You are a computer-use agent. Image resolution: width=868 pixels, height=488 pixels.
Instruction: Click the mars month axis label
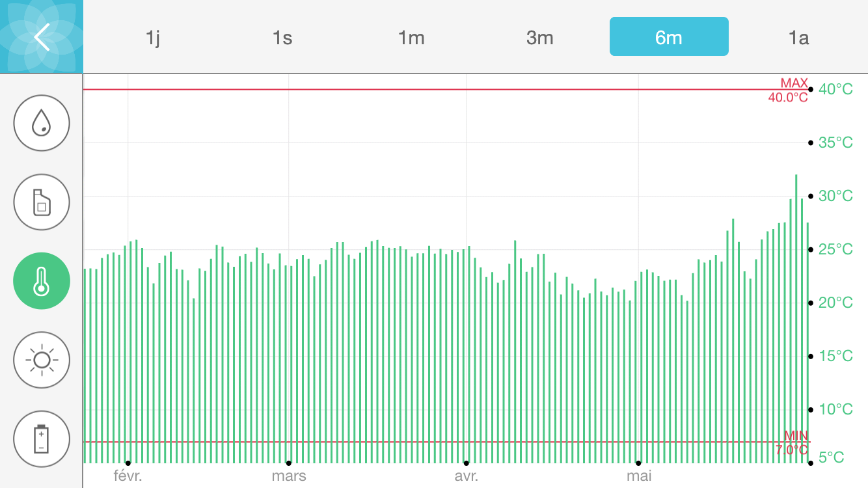click(289, 476)
